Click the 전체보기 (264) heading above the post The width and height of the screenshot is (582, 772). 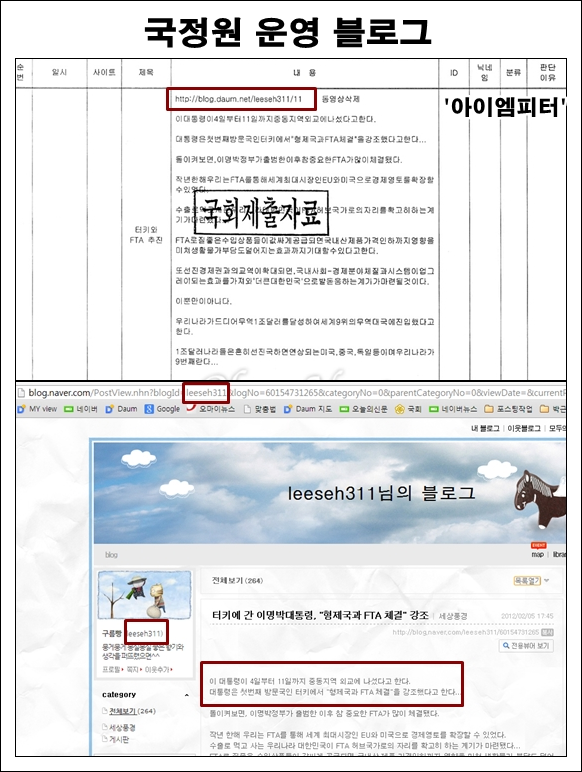point(237,580)
